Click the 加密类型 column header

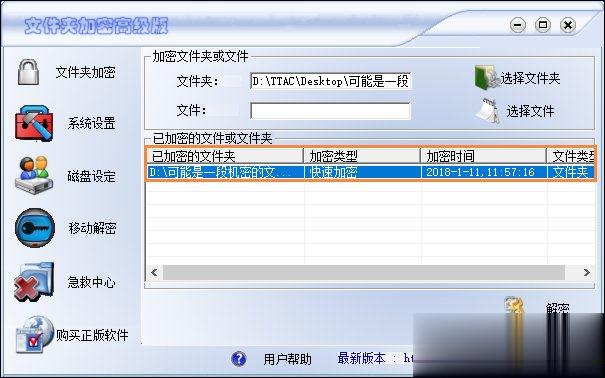click(x=362, y=156)
